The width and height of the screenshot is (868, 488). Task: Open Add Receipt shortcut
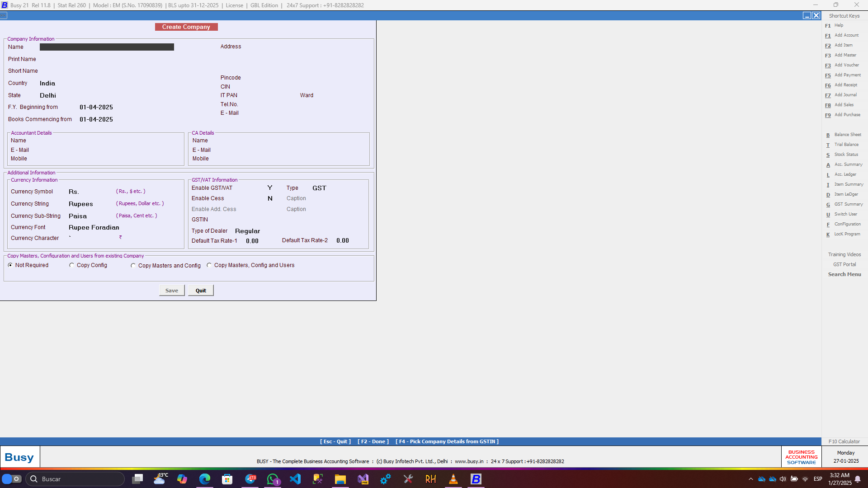[841, 85]
